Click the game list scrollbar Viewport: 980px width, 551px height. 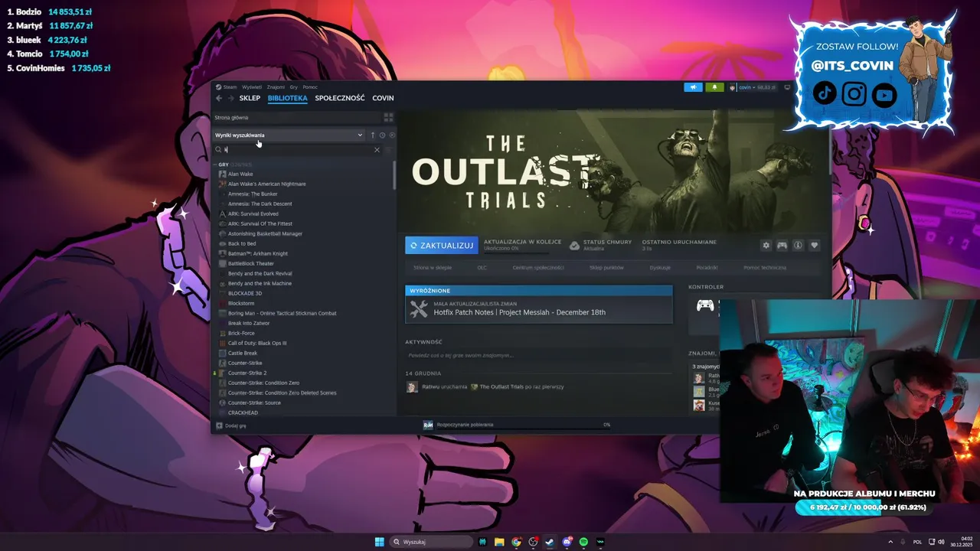tap(395, 175)
